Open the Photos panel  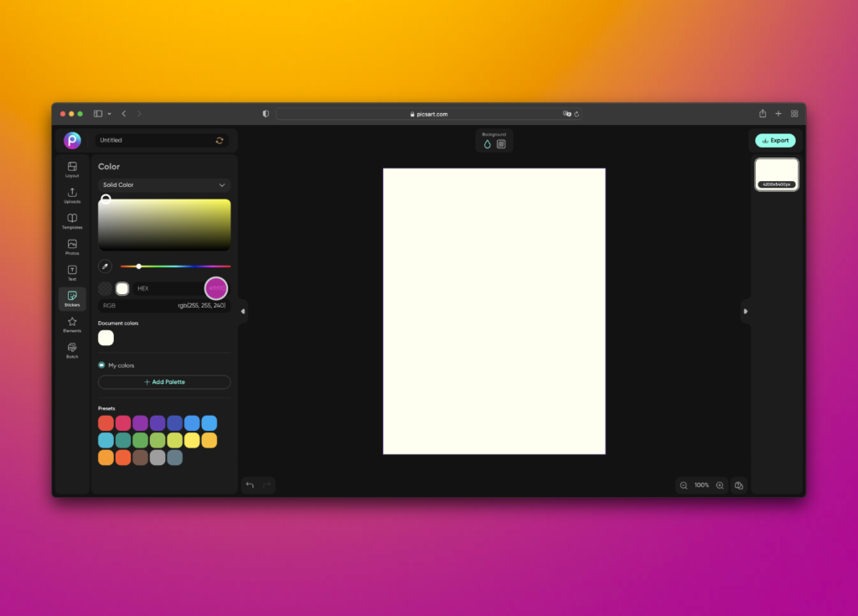[x=72, y=246]
